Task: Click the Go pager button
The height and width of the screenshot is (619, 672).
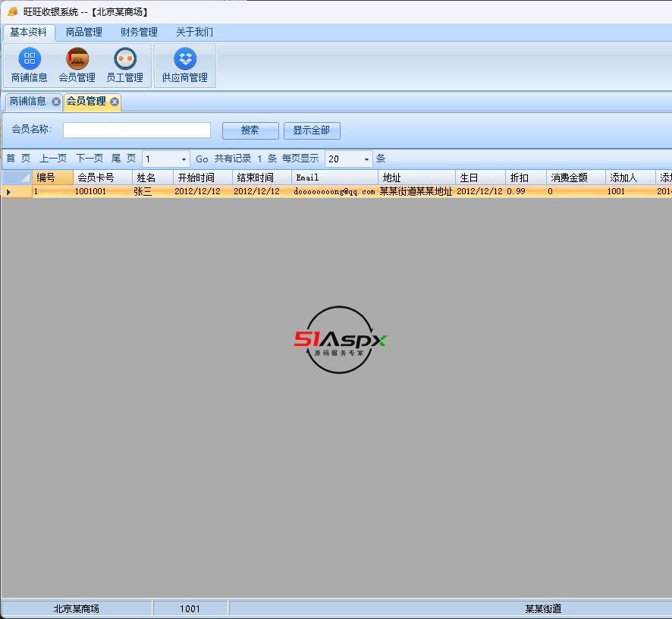Action: (x=202, y=159)
